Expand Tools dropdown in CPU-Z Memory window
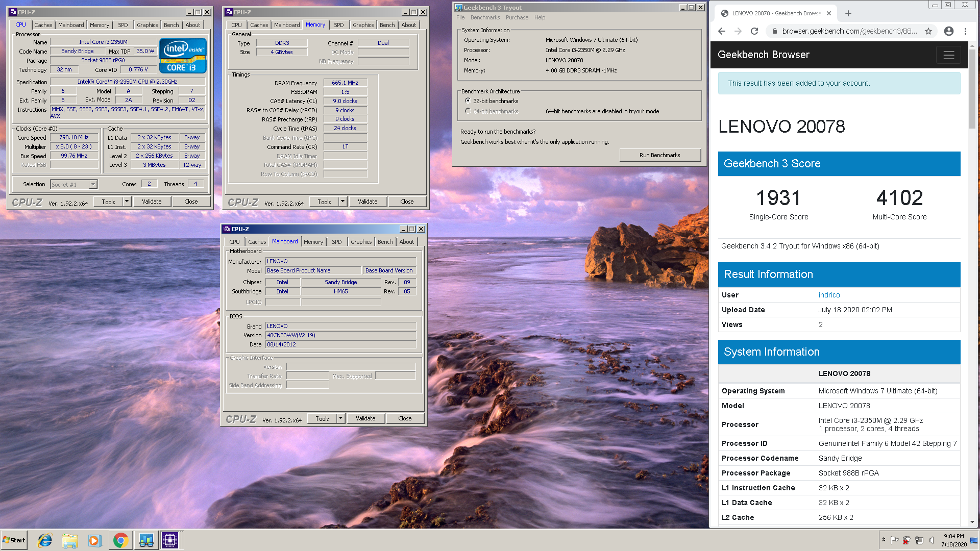Viewport: 980px width, 551px height. click(342, 202)
